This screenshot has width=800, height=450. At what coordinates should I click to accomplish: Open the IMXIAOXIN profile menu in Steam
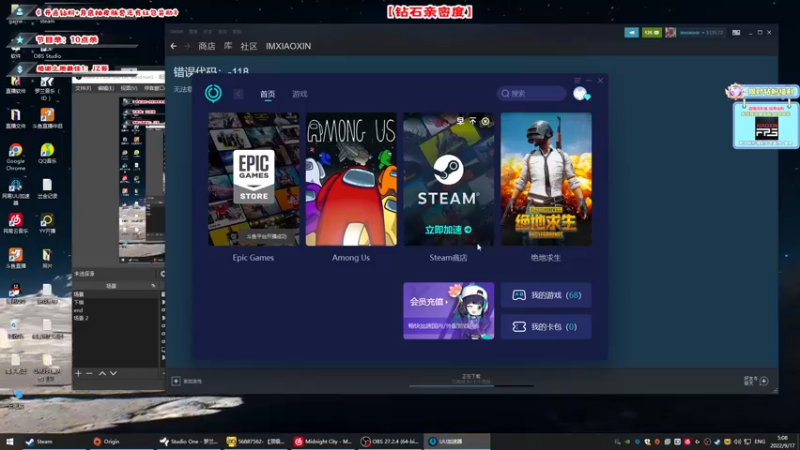pyautogui.click(x=288, y=46)
